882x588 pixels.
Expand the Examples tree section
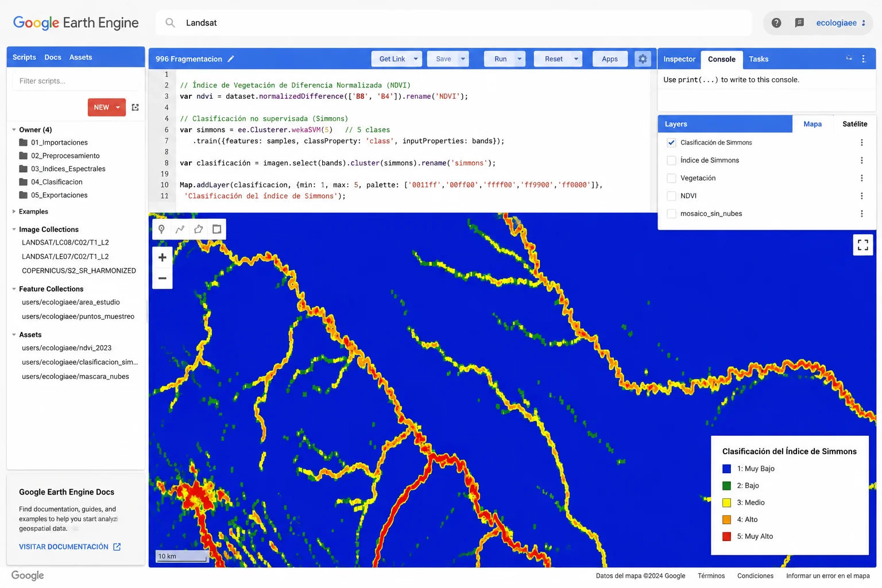point(14,211)
